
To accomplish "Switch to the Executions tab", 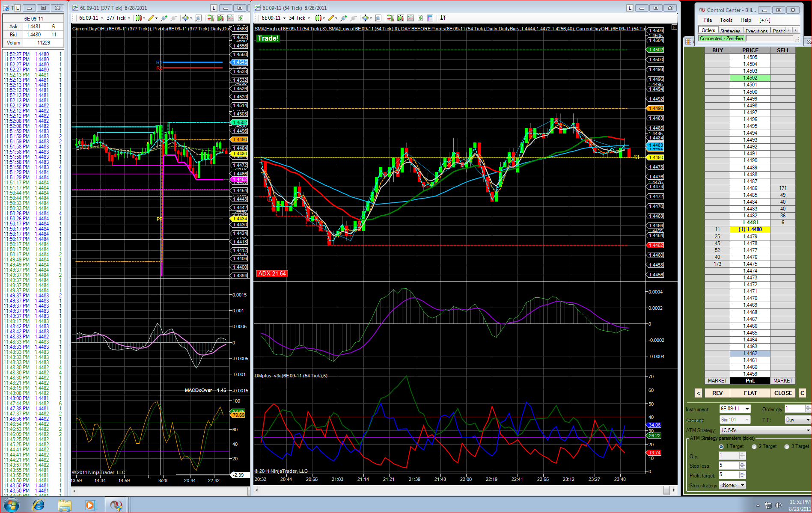I will 756,30.
